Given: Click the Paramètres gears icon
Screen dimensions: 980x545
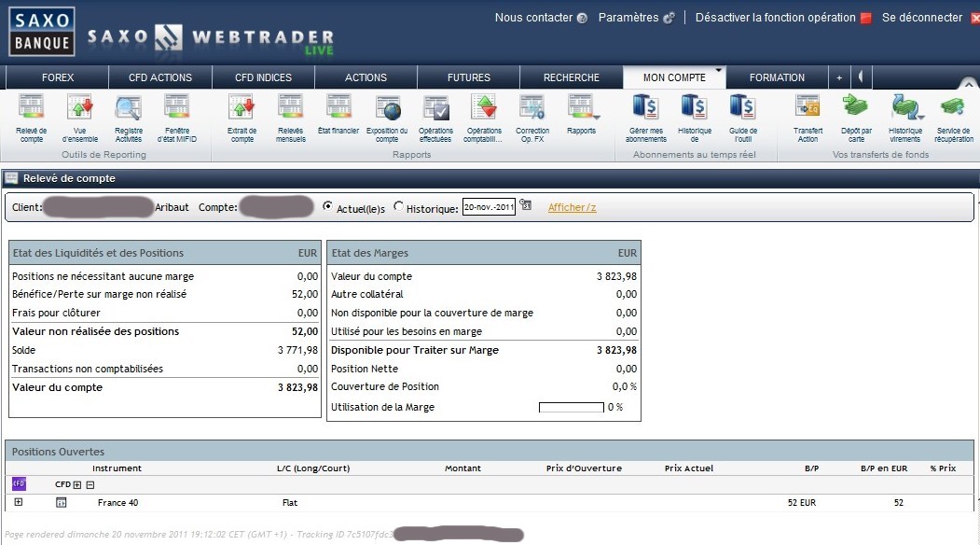Looking at the screenshot, I should coord(669,18).
